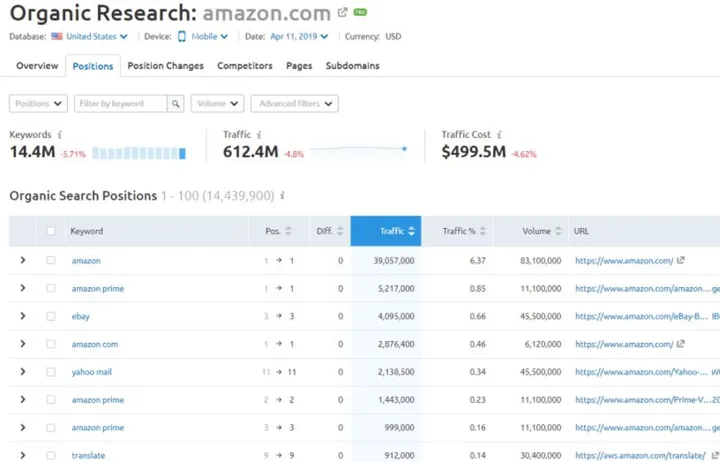Sort table by Diff. column arrows

pos(340,231)
